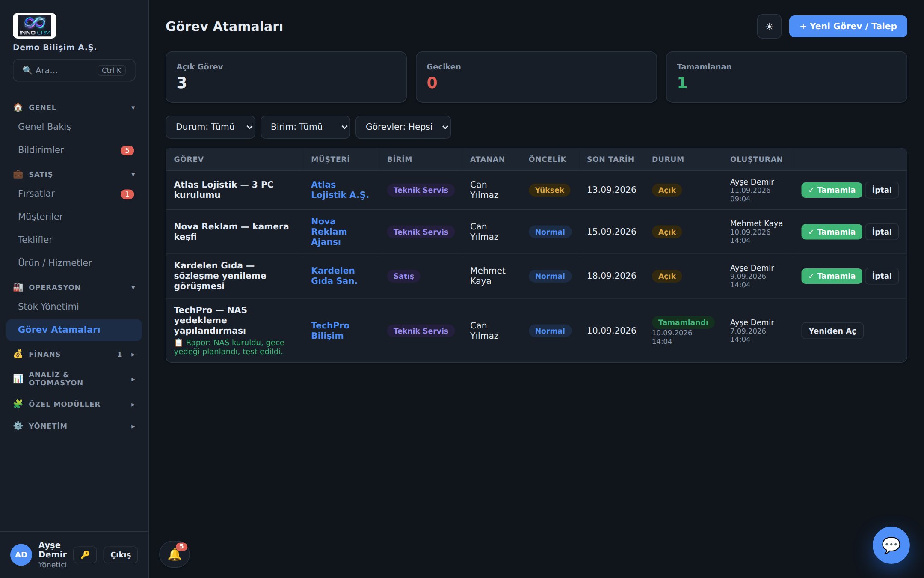Screen dimensions: 924x578
Task: Click Tamamla for Kardelen Gıda task
Action: click(x=832, y=276)
